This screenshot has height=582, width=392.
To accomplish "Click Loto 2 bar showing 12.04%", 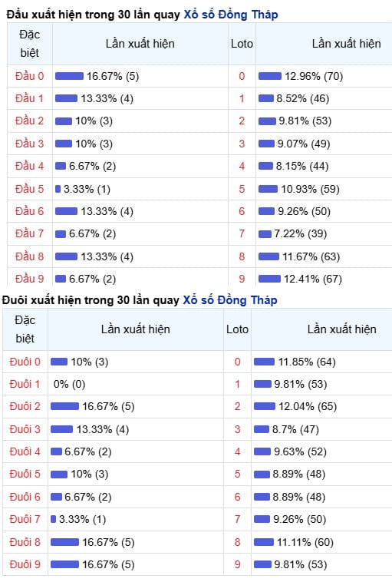I will click(265, 406).
